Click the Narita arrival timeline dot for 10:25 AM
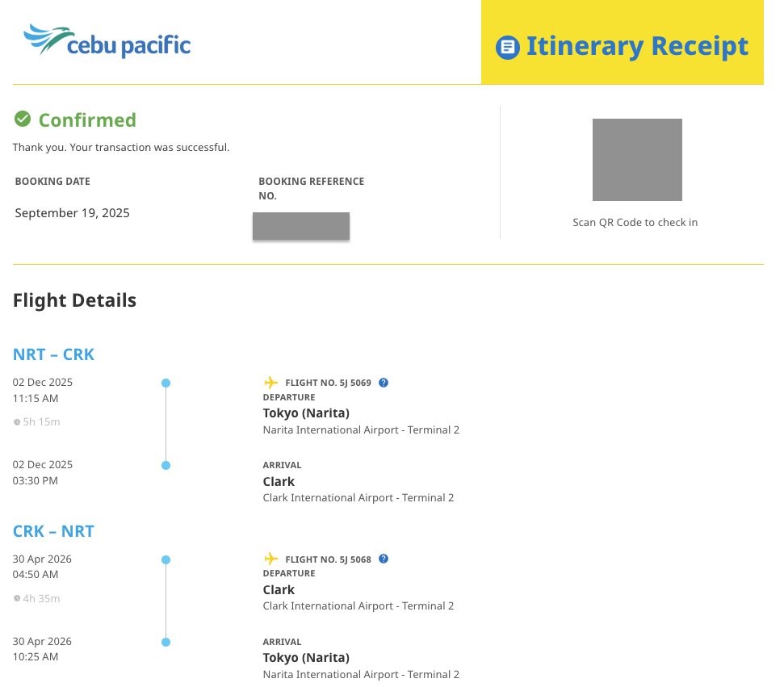The width and height of the screenshot is (784, 687). (x=166, y=642)
